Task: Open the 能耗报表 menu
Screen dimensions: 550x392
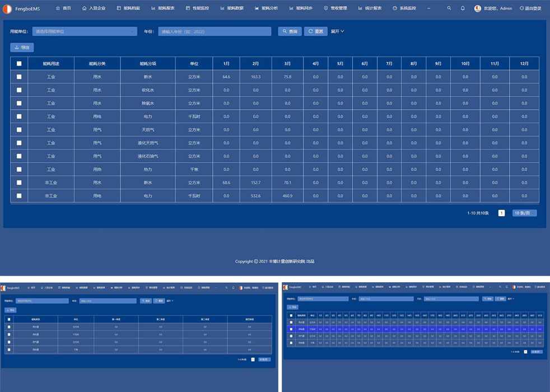Action: [162, 8]
